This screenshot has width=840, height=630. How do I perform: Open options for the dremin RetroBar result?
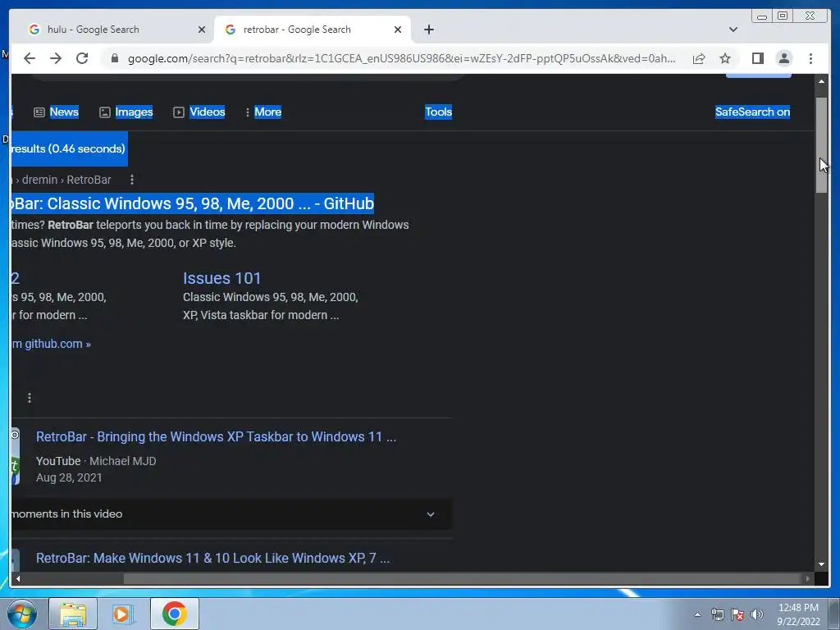[132, 180]
